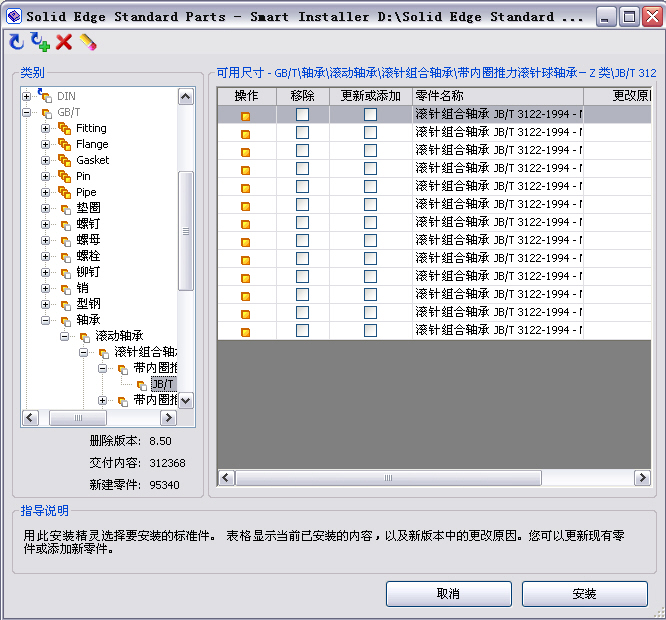Click the 可用尺寸 path heading text

[436, 73]
